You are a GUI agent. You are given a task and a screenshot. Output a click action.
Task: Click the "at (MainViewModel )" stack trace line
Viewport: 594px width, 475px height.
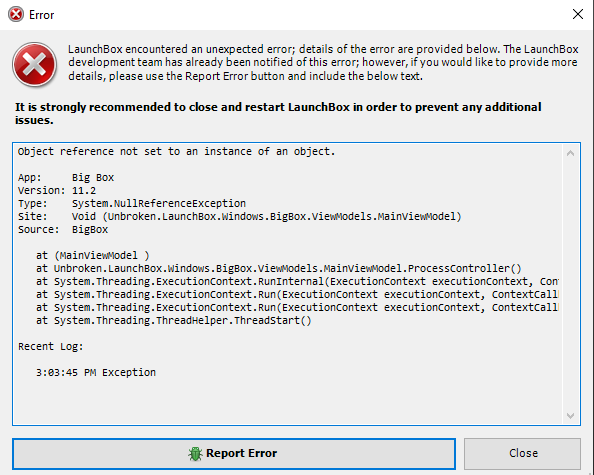click(93, 255)
